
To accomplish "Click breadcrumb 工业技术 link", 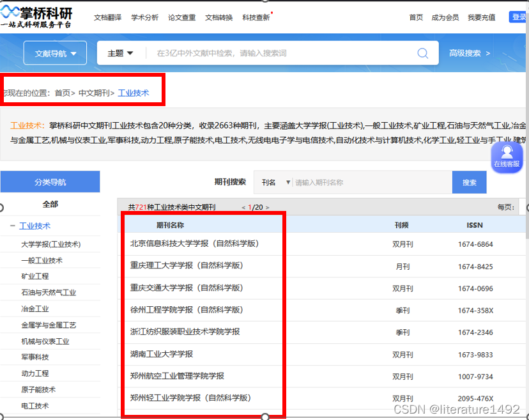I will click(x=134, y=93).
